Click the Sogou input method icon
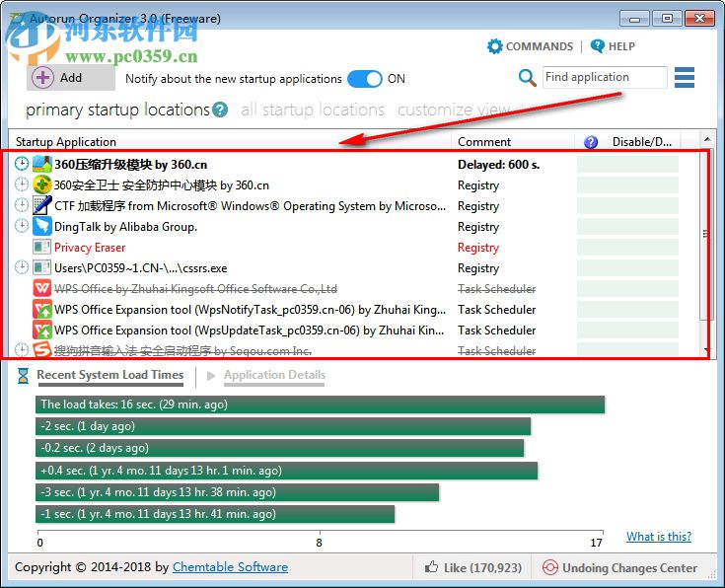 pos(42,350)
